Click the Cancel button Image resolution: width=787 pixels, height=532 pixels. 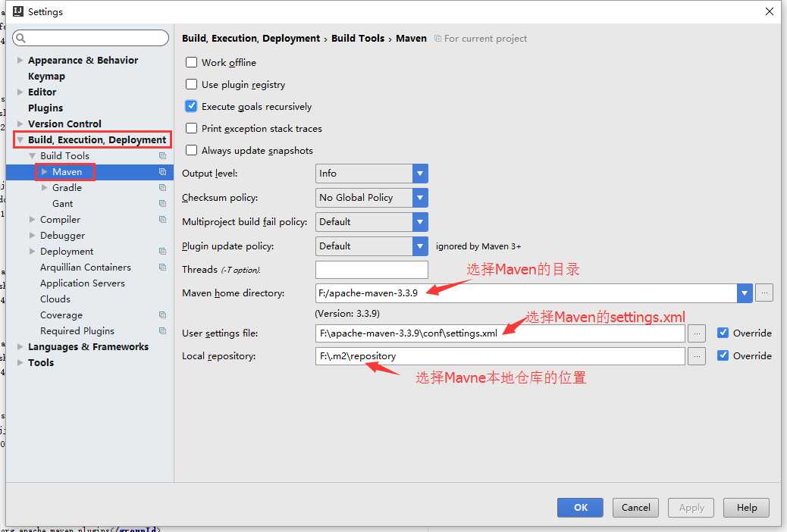coord(636,508)
